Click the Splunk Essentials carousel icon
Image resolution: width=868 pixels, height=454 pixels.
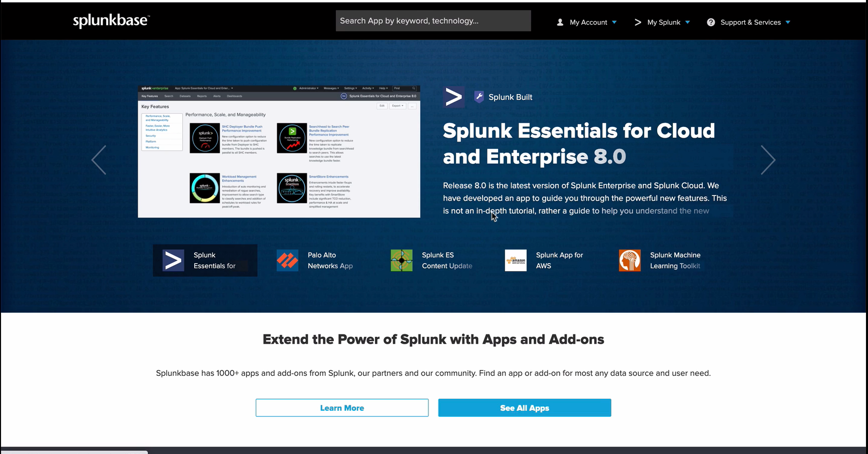pyautogui.click(x=173, y=261)
